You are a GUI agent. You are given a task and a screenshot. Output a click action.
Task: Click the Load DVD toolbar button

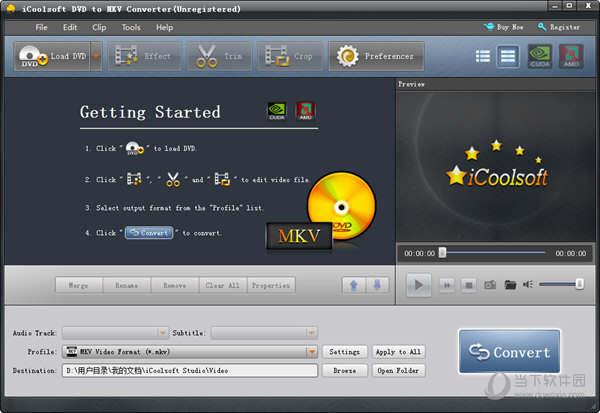click(x=52, y=56)
